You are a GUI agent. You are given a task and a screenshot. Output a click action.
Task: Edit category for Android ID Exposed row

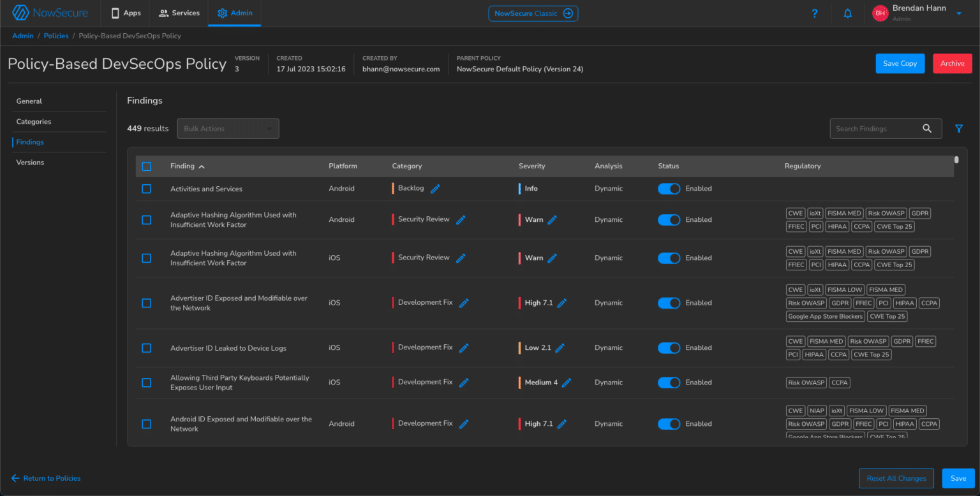pyautogui.click(x=464, y=424)
